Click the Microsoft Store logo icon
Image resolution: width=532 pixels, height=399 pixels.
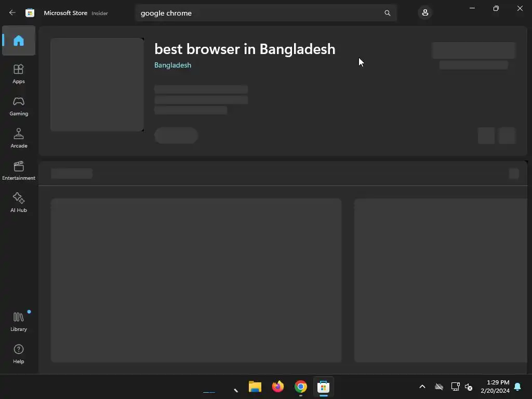[x=30, y=13]
